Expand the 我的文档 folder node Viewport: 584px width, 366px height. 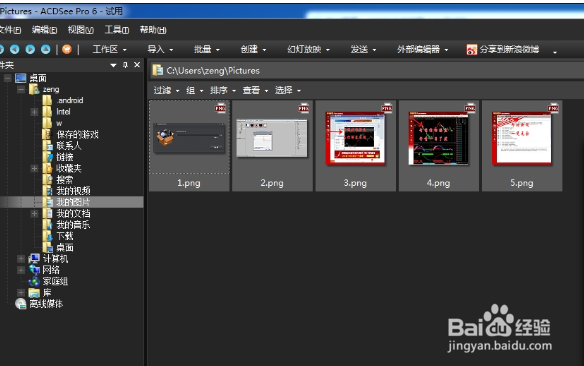click(34, 213)
